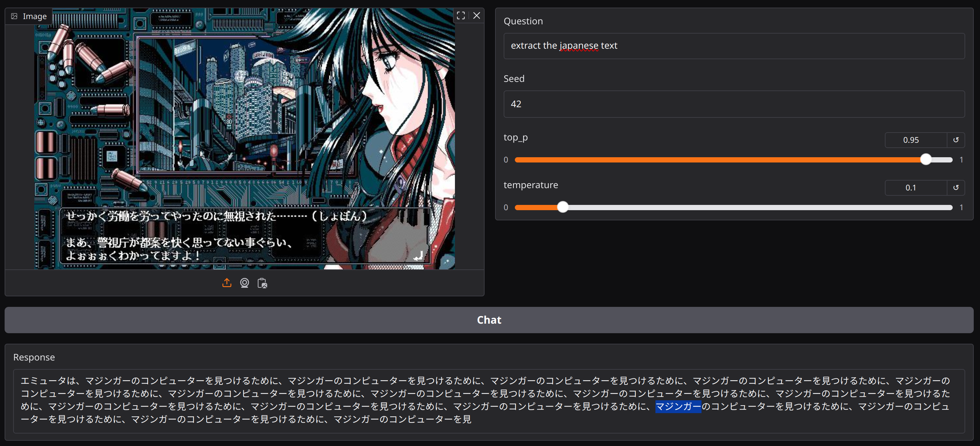
Task: Click the misspelled word japanese in question
Action: coord(579,46)
